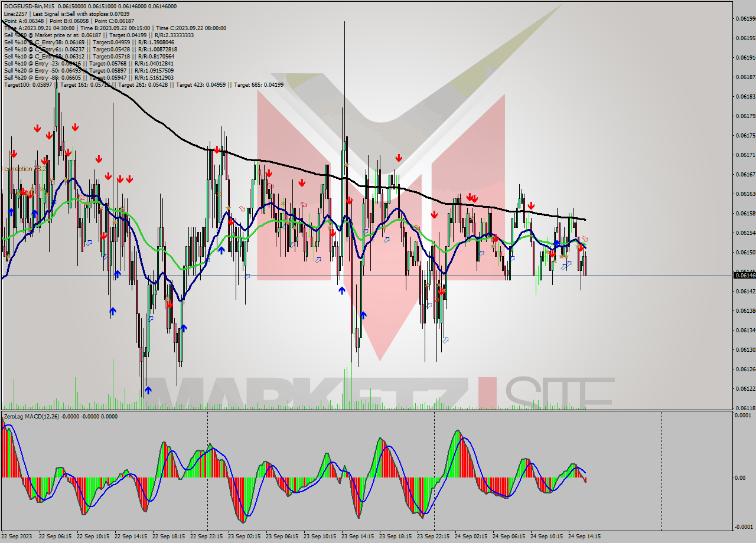Click the '23 Sep 06:15' time label

pos(282,537)
